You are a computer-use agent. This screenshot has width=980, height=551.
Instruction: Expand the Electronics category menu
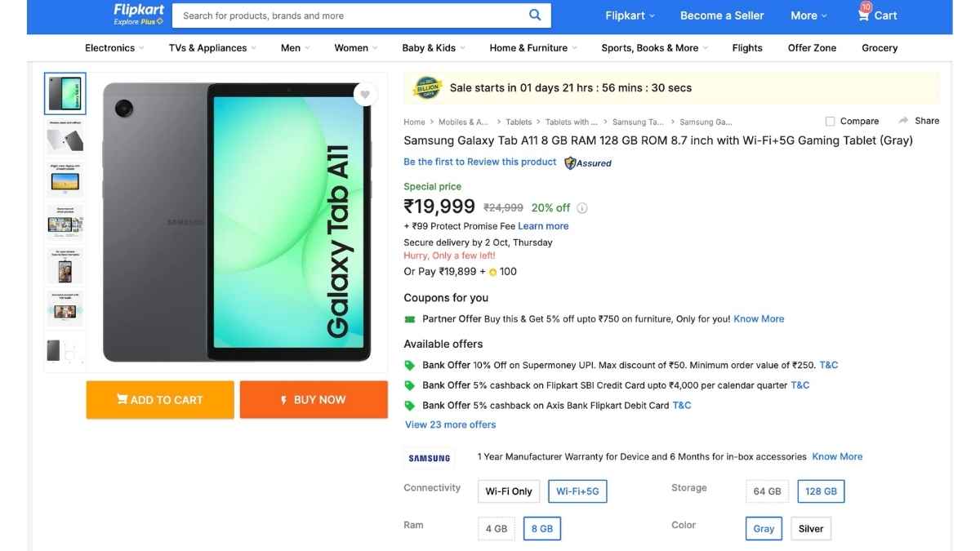[x=114, y=47]
